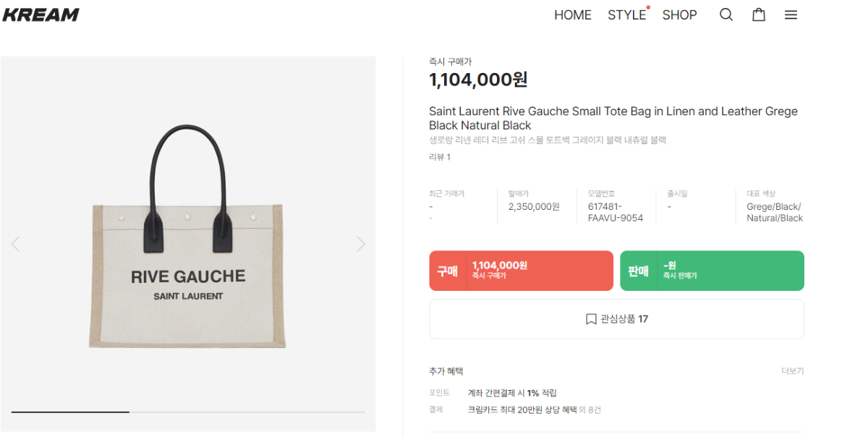
Task: Click the image carousel progress bar
Action: click(x=188, y=412)
